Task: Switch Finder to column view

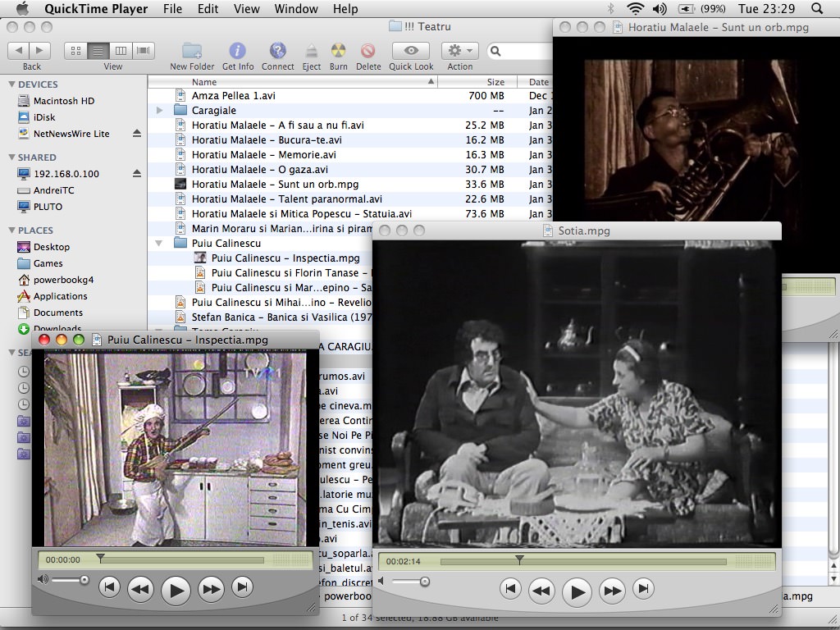Action: 121,50
